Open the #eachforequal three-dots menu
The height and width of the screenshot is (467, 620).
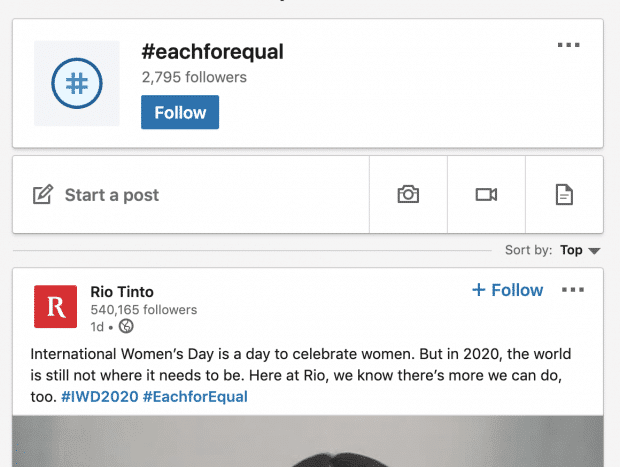(x=569, y=45)
